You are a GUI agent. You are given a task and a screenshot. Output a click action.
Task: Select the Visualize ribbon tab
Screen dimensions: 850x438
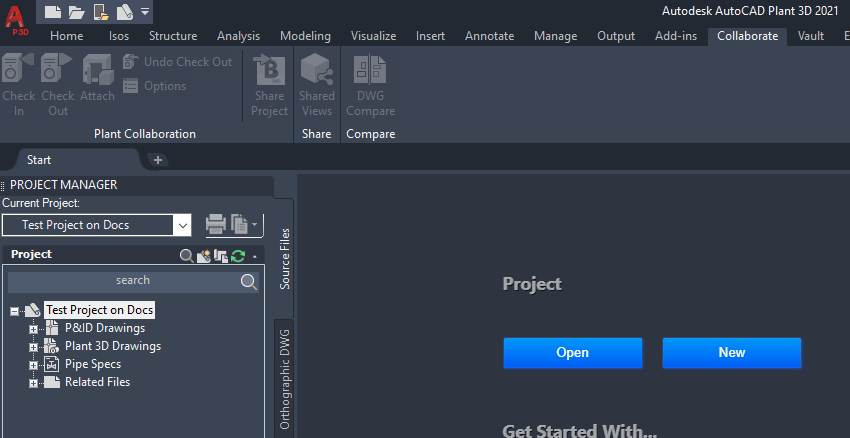click(374, 36)
